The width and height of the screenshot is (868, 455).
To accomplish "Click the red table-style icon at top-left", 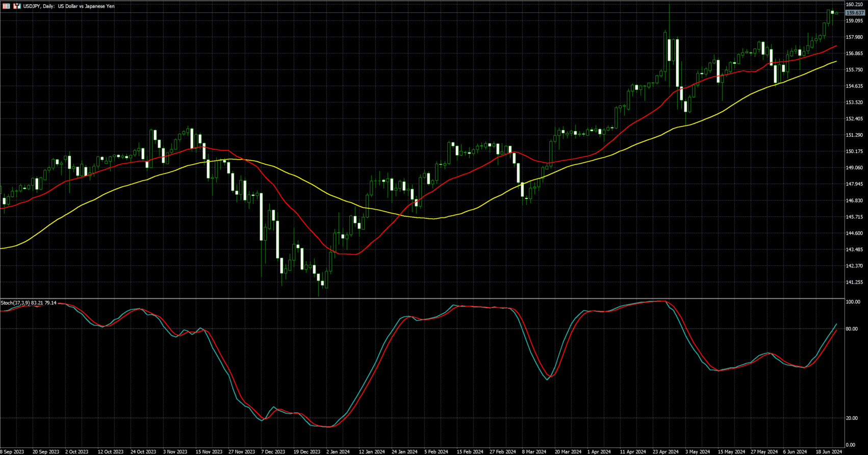I will (6, 6).
